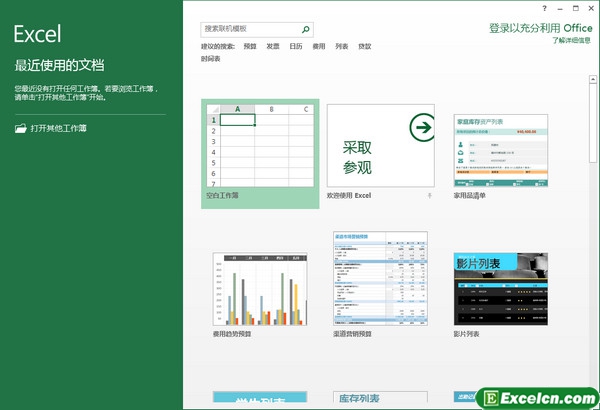Click the pin icon beside 欢迎使用 Excel

pos(430,196)
